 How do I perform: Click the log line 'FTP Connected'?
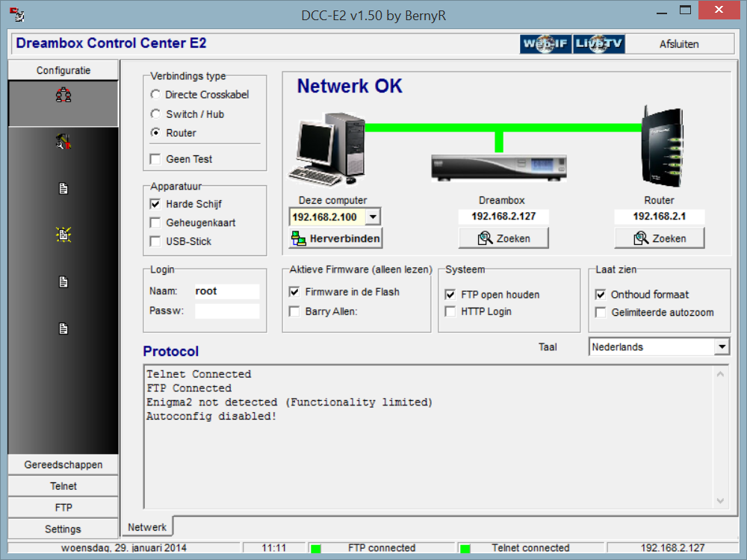coord(189,388)
